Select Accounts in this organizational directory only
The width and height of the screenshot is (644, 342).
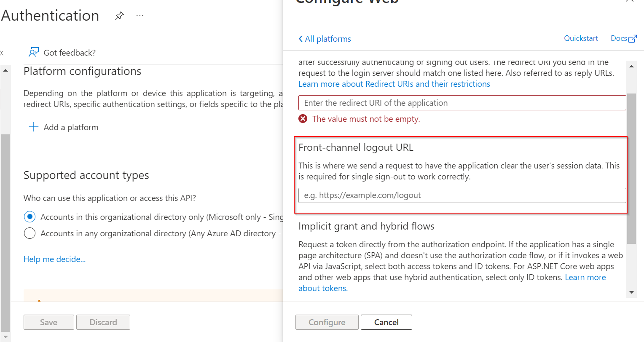[30, 217]
